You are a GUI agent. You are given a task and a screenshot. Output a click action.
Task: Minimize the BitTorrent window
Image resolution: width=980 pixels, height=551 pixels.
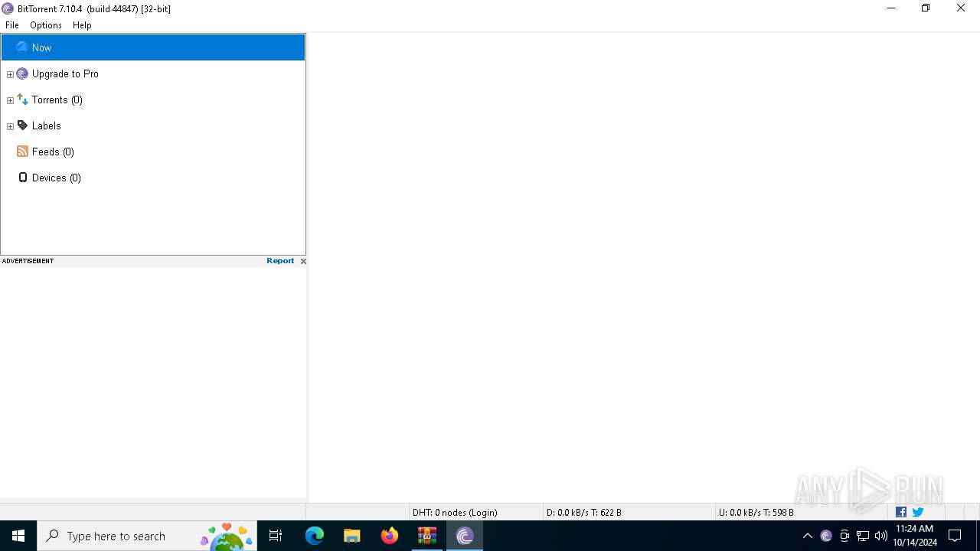pyautogui.click(x=890, y=8)
